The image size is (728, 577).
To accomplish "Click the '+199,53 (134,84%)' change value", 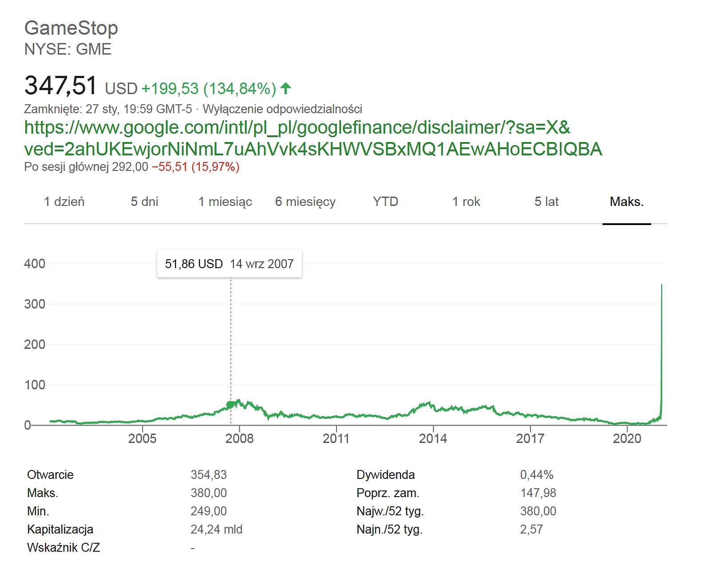I will coord(209,89).
